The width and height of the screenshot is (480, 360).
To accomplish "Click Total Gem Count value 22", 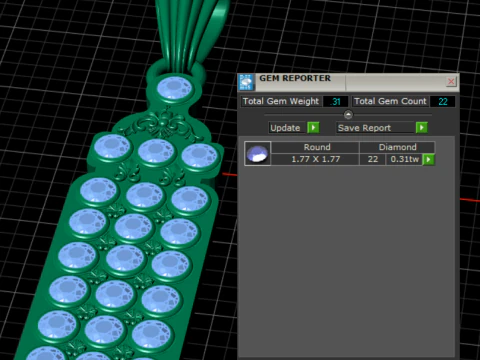I will (443, 101).
